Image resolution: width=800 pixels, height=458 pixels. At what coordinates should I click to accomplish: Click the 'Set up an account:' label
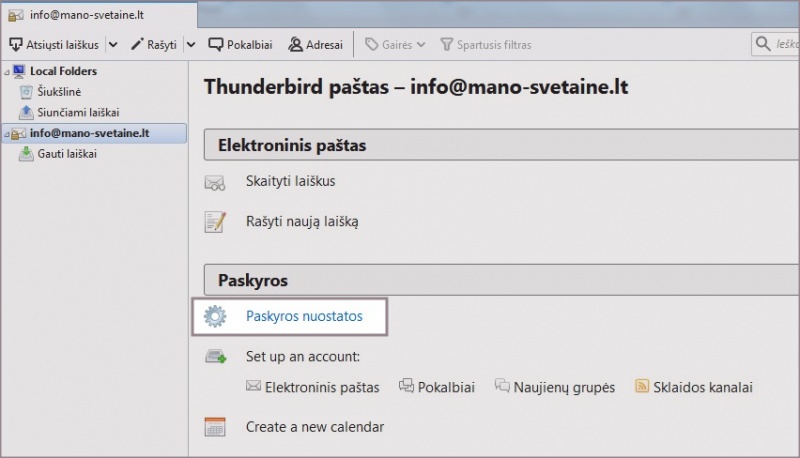tap(303, 357)
